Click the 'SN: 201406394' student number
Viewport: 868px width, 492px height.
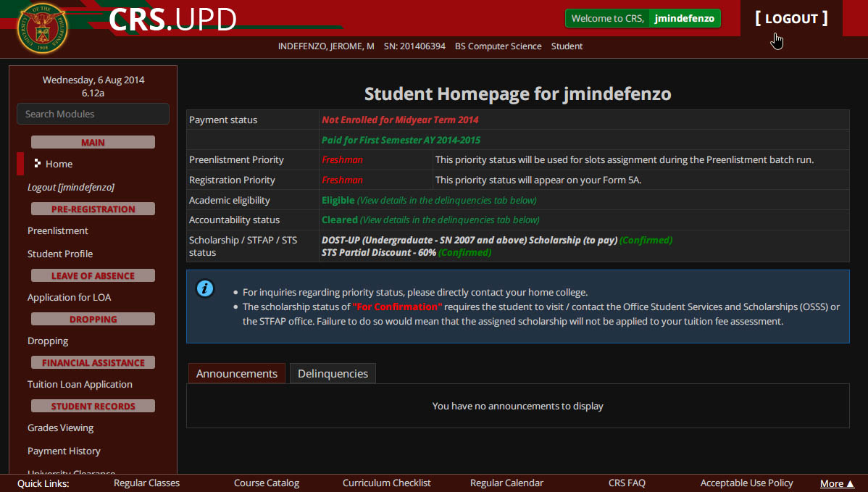pyautogui.click(x=414, y=46)
